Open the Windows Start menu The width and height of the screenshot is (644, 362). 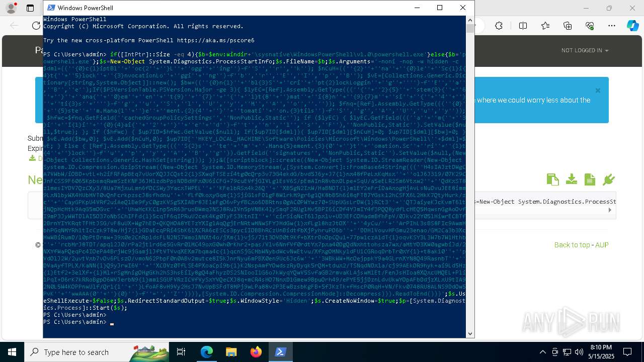12,352
